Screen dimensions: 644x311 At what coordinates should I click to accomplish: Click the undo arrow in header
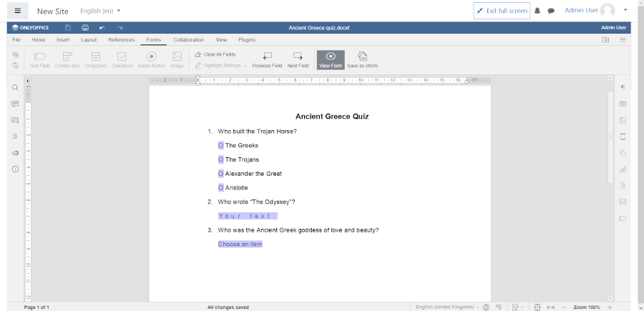102,28
